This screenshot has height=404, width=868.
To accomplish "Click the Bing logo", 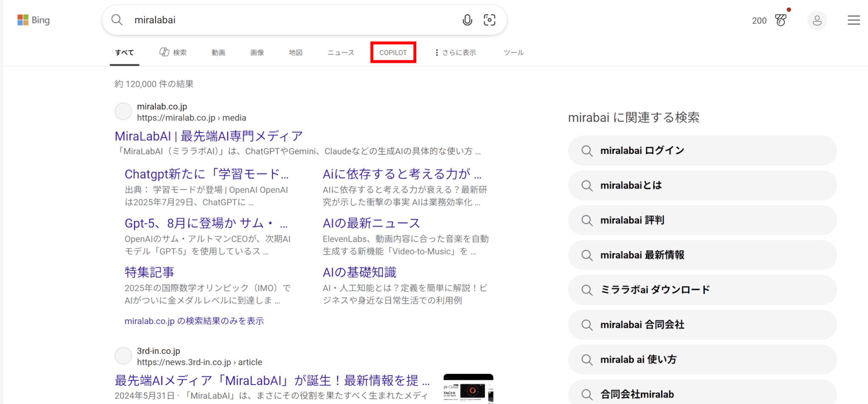I will click(x=33, y=20).
